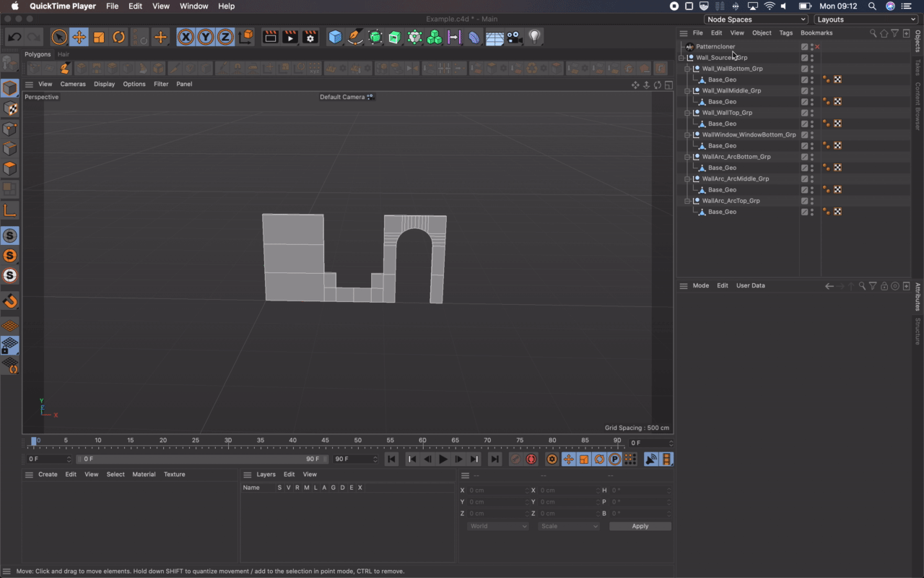
Task: Toggle the Z-axis lock button
Action: click(x=225, y=37)
